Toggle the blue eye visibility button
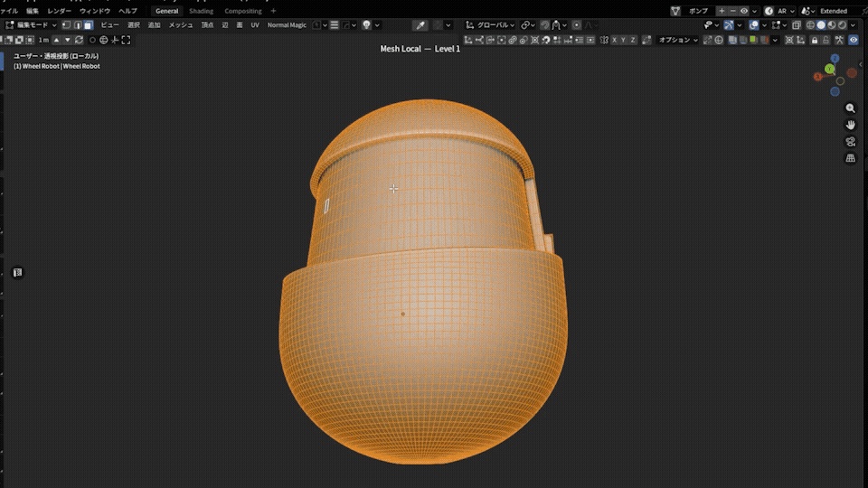The image size is (868, 488). (853, 40)
